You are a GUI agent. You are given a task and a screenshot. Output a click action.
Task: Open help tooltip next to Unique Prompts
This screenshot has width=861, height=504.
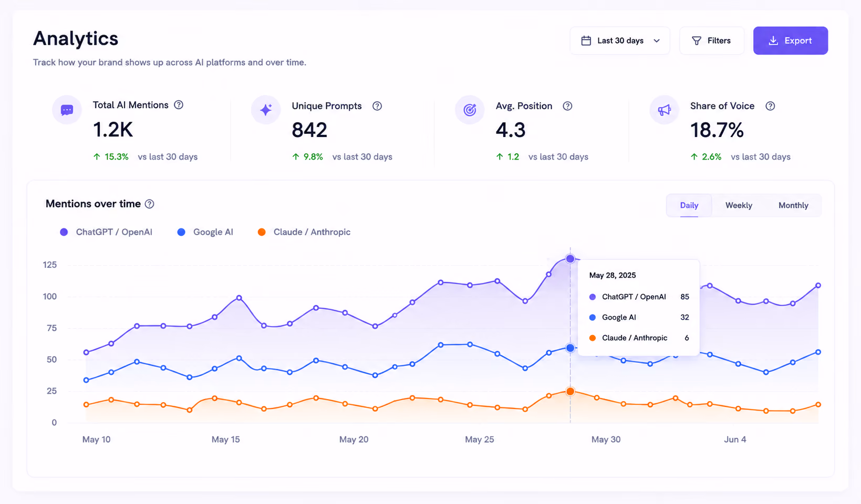coord(377,106)
